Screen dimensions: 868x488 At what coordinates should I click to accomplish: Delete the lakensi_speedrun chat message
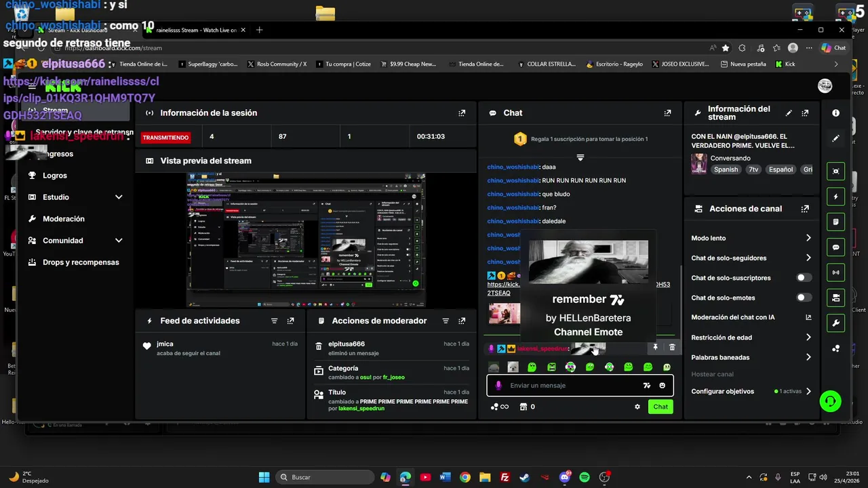click(672, 347)
